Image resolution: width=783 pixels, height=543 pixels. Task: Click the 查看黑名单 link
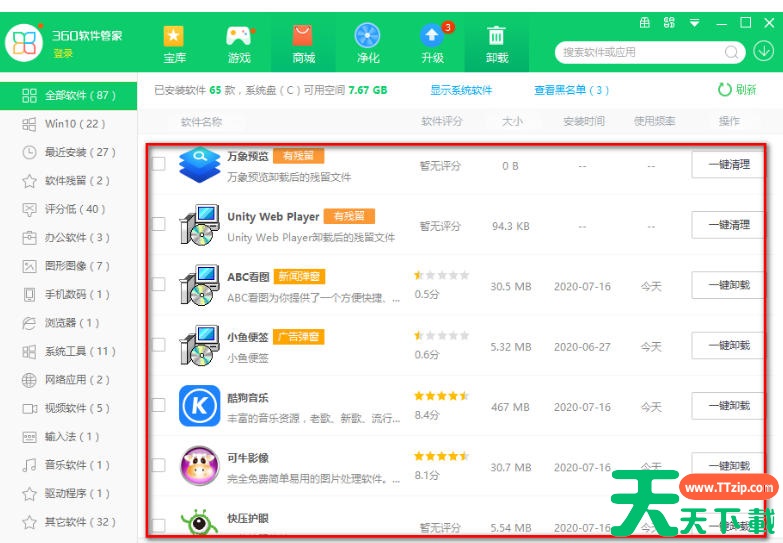click(x=571, y=90)
